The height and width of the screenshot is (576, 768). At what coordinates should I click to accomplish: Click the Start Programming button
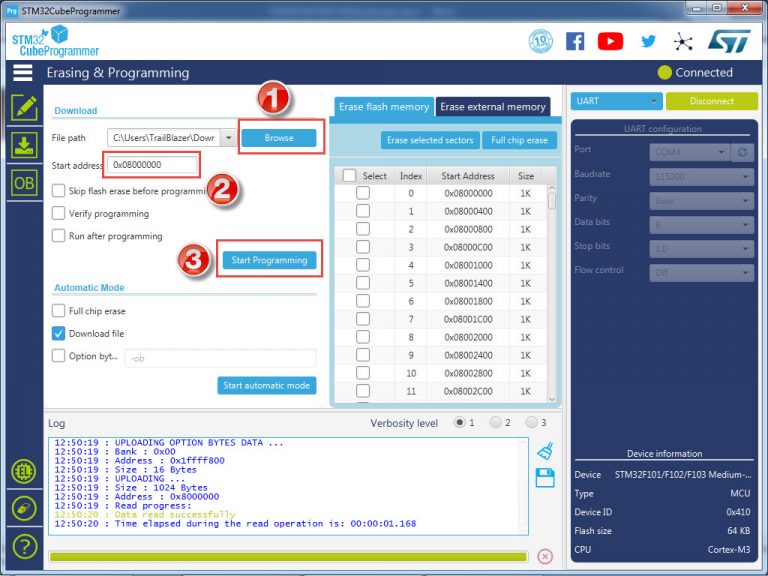[269, 260]
